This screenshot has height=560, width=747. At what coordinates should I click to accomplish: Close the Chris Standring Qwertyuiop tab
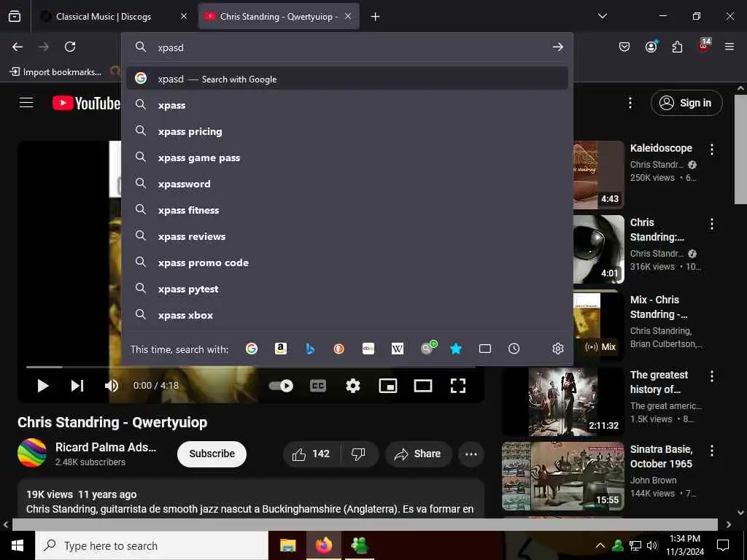[348, 16]
